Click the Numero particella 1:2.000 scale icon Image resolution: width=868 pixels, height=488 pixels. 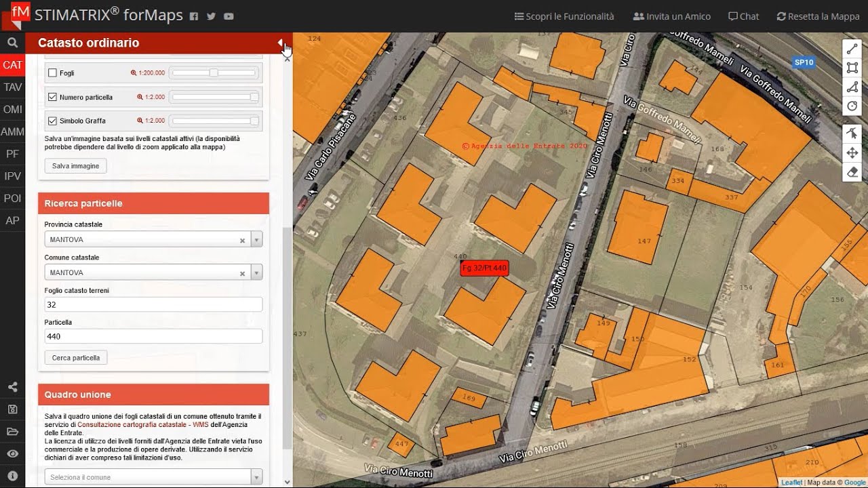tap(140, 97)
